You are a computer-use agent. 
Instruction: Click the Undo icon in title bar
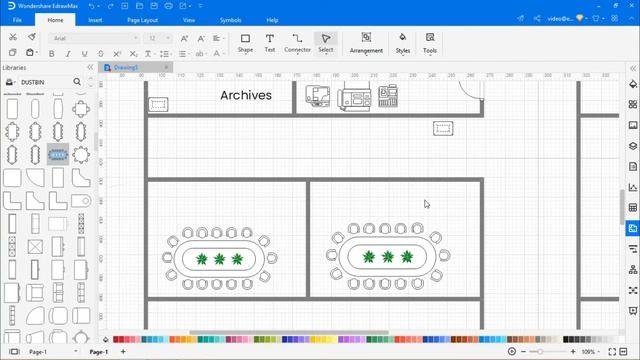92,6
